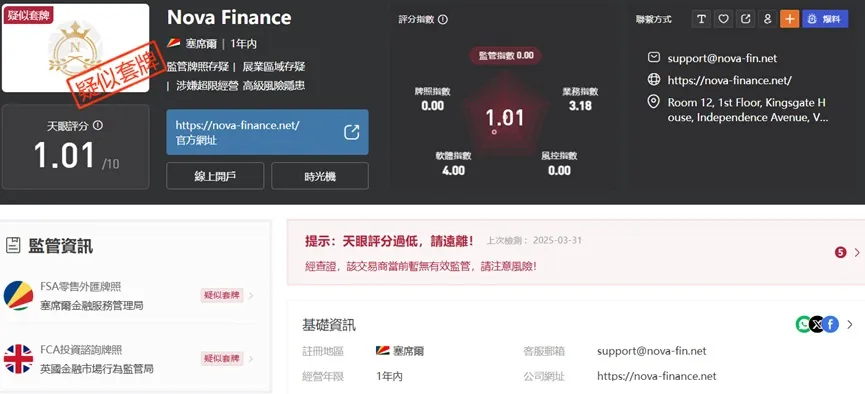Click the 疑似套牌 tag on the FCA license row
Screen dimensions: 865x394
pyautogui.click(x=222, y=359)
